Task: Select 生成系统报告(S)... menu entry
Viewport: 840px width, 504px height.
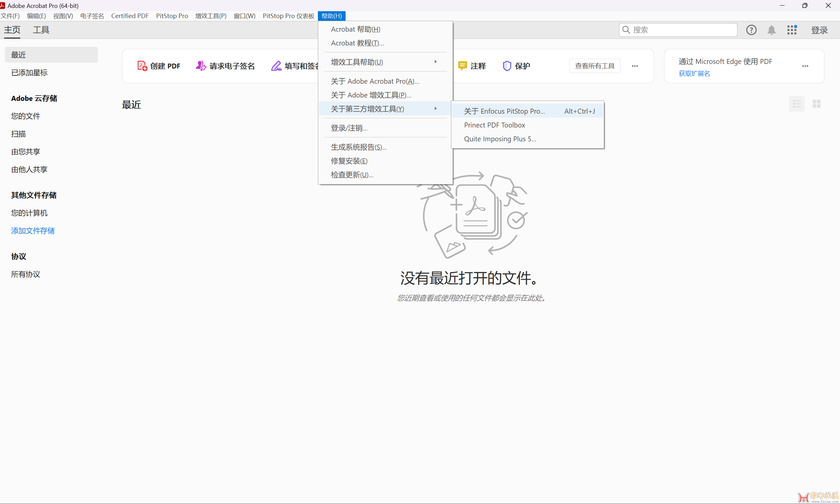Action: [x=385, y=147]
